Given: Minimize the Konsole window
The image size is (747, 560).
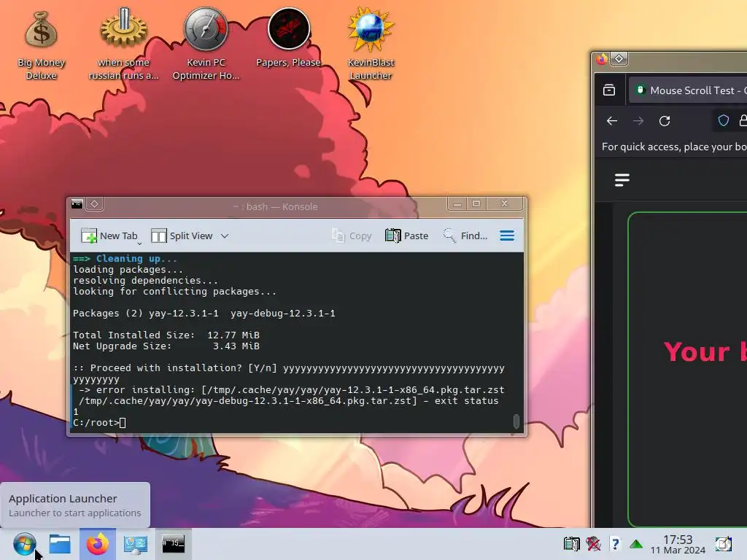Looking at the screenshot, I should tap(457, 204).
